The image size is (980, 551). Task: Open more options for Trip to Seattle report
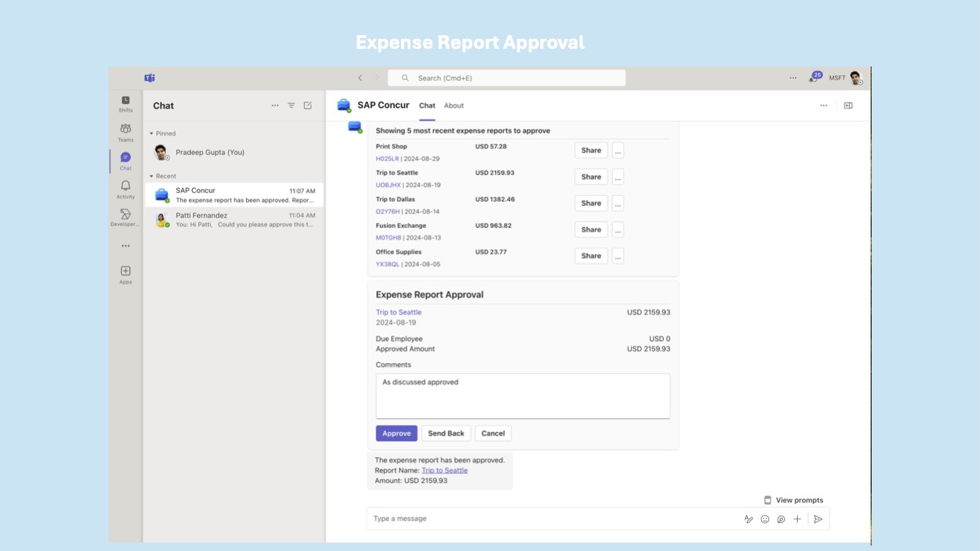(x=618, y=177)
